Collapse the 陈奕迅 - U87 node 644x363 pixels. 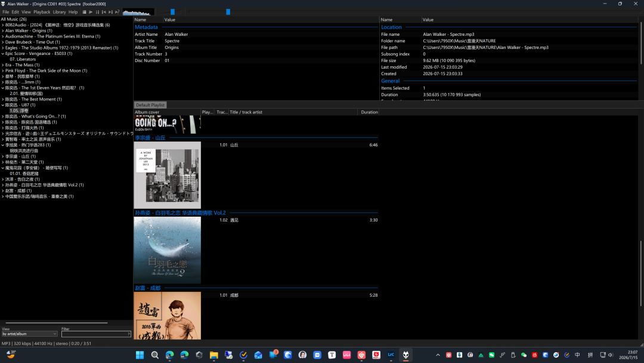(3, 105)
